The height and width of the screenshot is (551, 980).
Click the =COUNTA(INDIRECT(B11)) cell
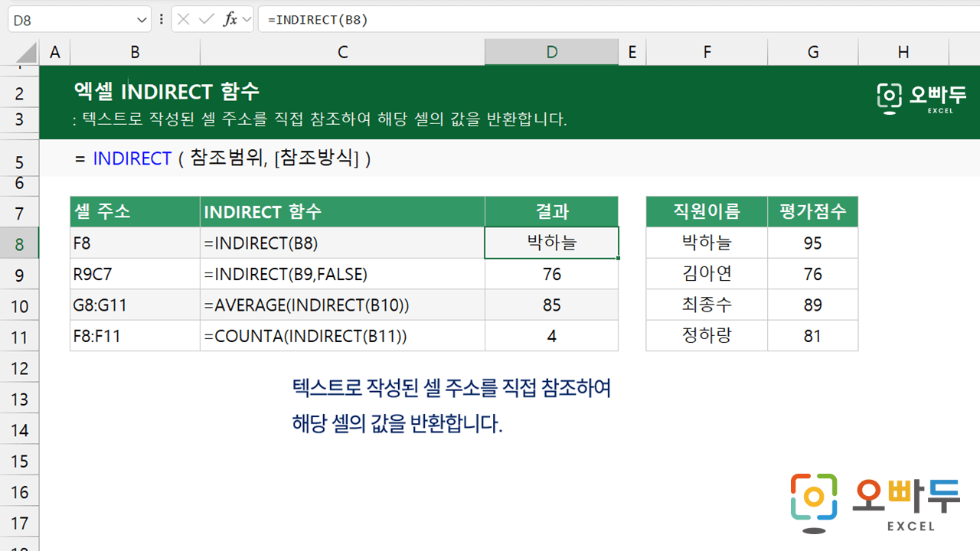pyautogui.click(x=342, y=336)
